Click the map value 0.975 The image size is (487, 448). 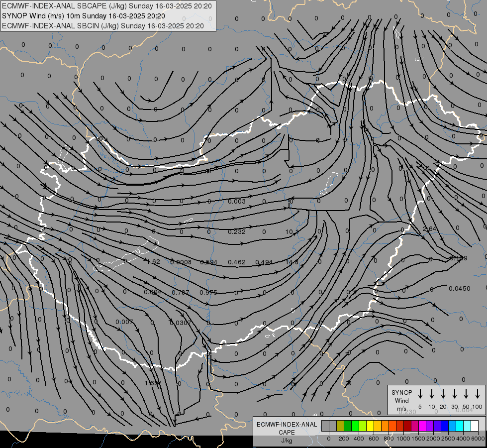208,293
